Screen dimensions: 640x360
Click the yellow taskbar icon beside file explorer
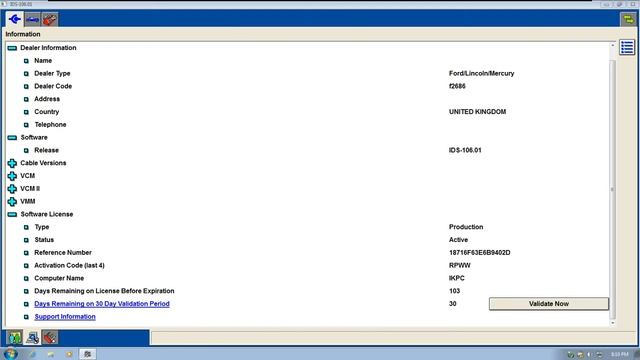pyautogui.click(x=69, y=354)
